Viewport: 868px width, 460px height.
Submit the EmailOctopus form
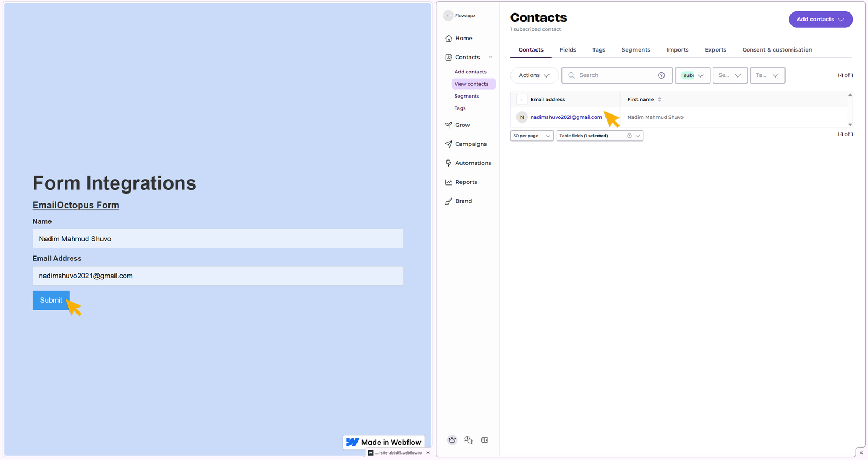click(51, 301)
